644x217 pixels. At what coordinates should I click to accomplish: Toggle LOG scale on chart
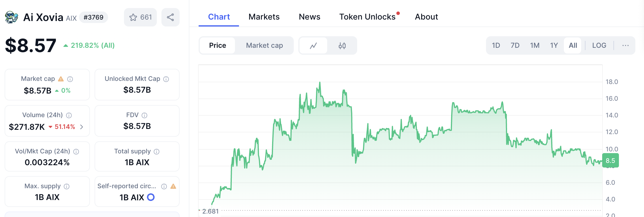click(x=599, y=45)
